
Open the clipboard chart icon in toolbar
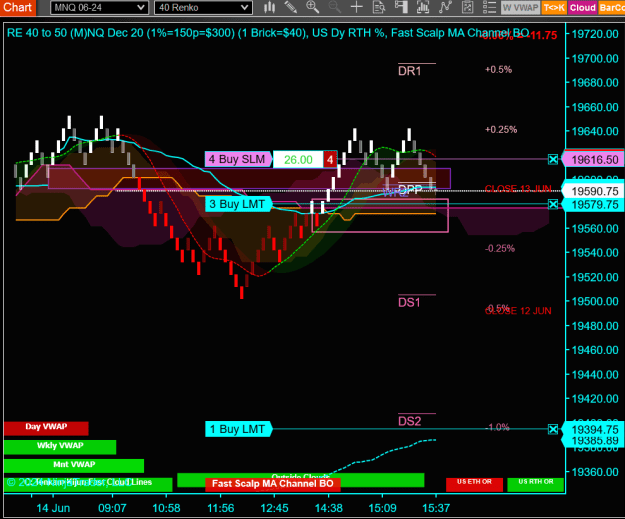pyautogui.click(x=467, y=7)
